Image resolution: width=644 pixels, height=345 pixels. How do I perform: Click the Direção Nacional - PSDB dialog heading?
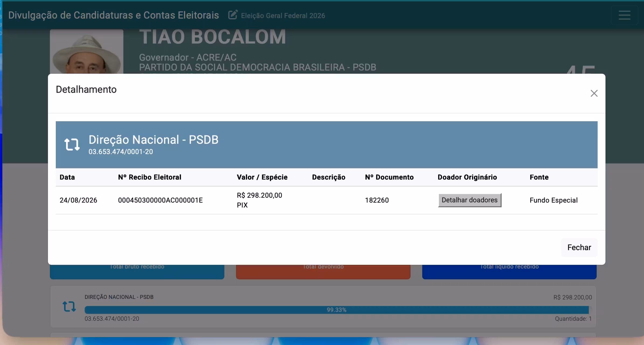click(x=153, y=140)
